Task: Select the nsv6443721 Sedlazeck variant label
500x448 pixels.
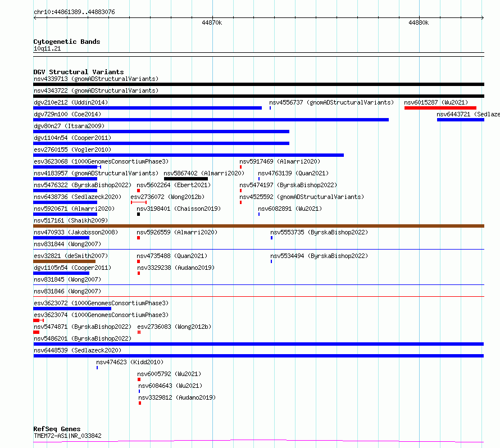Action: tap(468, 114)
